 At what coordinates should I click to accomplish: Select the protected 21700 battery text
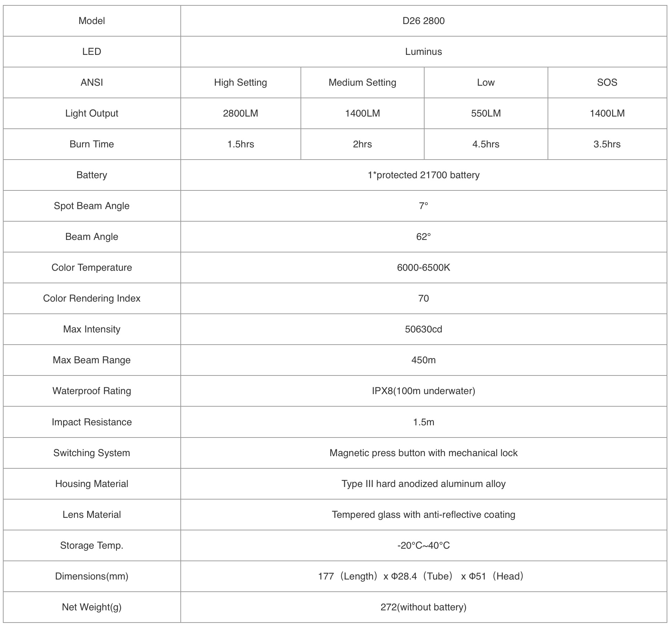[x=423, y=175]
